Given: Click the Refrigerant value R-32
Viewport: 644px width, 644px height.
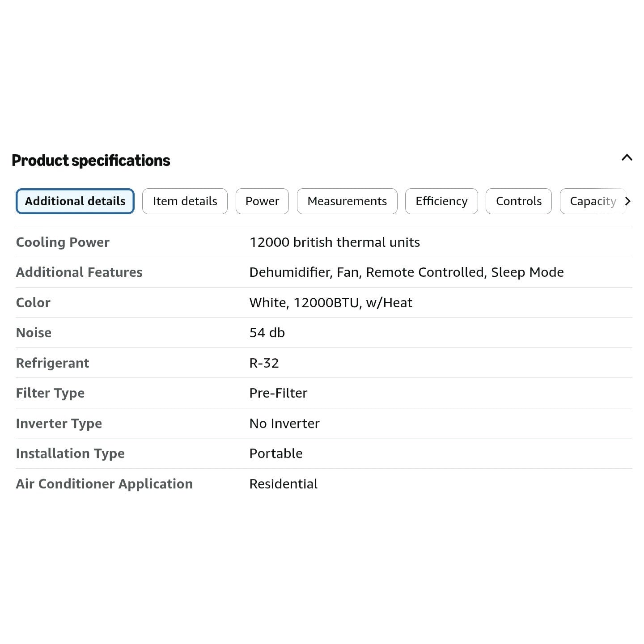Looking at the screenshot, I should 264,363.
